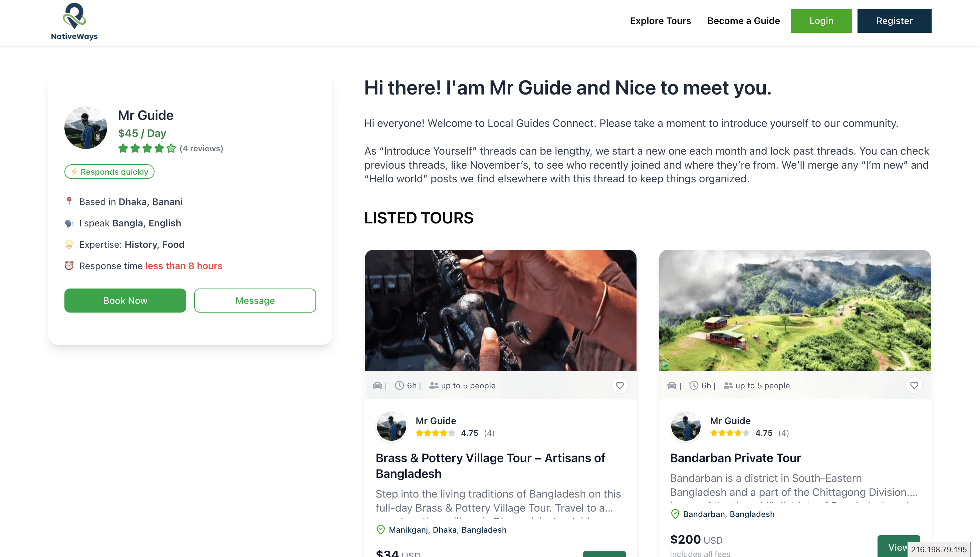Viewport: 980px width, 557px height.
Task: Open Brass & Pottery Village Tour title
Action: click(490, 466)
